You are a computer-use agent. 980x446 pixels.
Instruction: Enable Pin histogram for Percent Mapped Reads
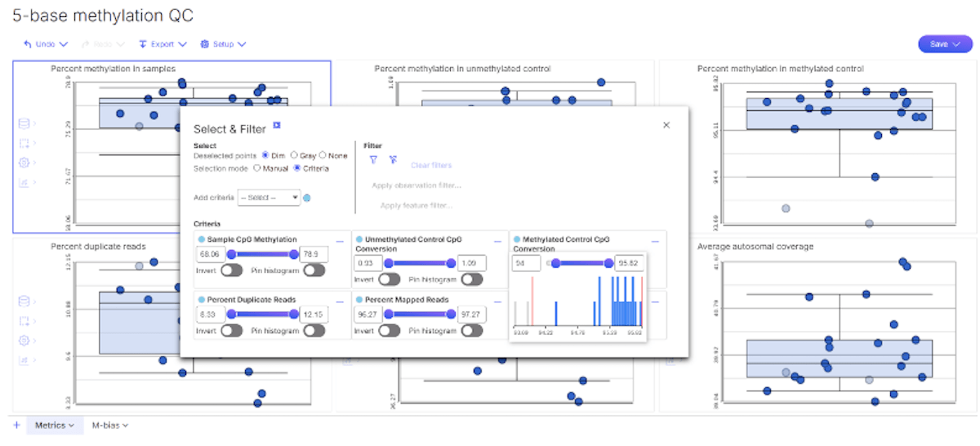click(470, 331)
